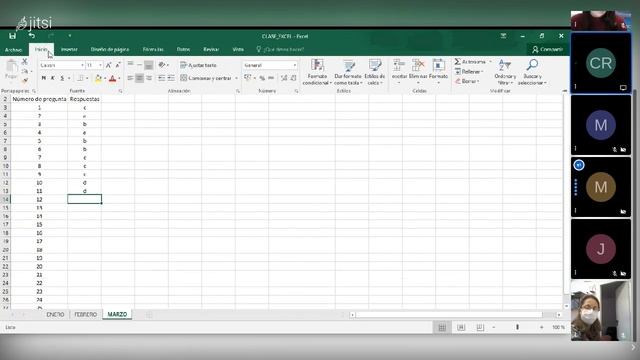Toggle Underline formatting (S)

coord(62,78)
